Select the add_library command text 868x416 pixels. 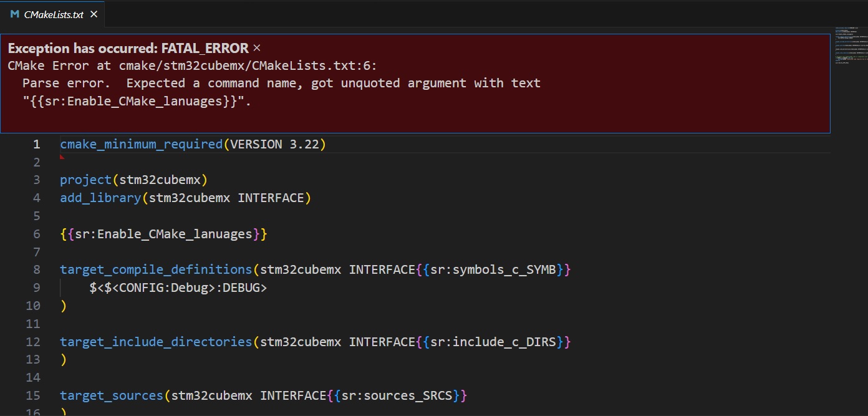[100, 197]
